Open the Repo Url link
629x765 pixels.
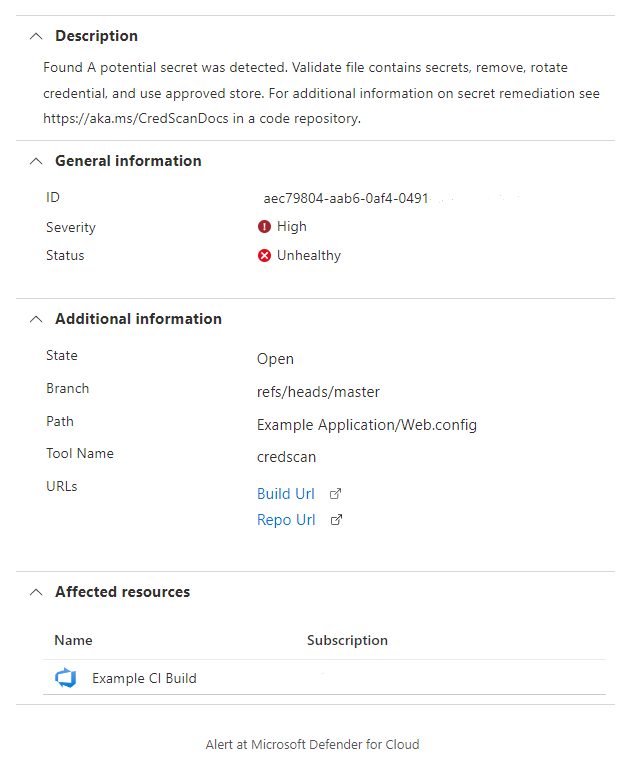[x=286, y=520]
